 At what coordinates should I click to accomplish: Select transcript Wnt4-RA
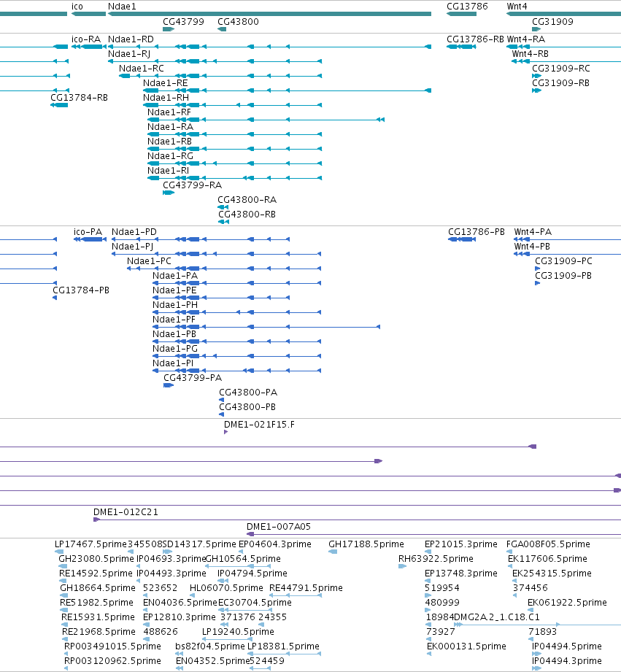(x=563, y=47)
